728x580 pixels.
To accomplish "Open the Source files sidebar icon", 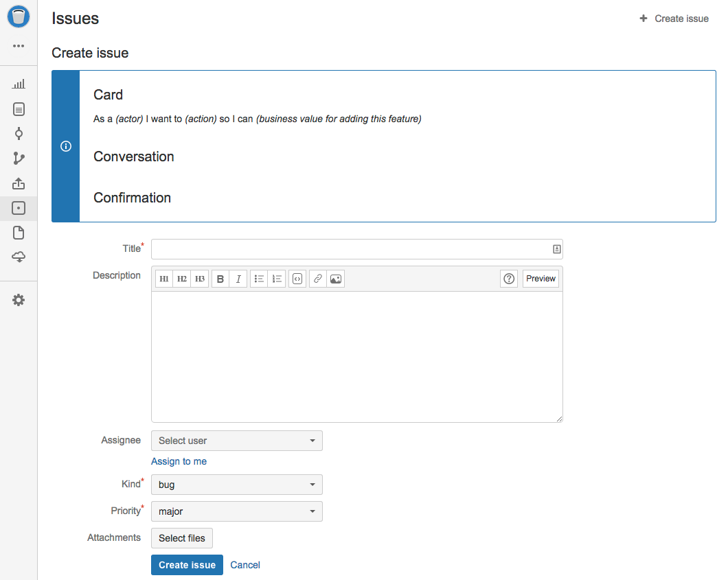I will [x=19, y=108].
